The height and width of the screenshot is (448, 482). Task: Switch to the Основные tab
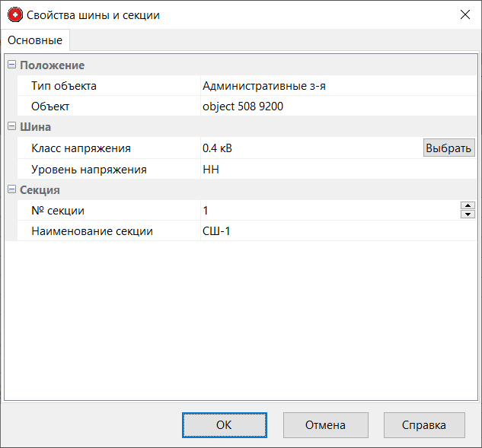pyautogui.click(x=35, y=40)
